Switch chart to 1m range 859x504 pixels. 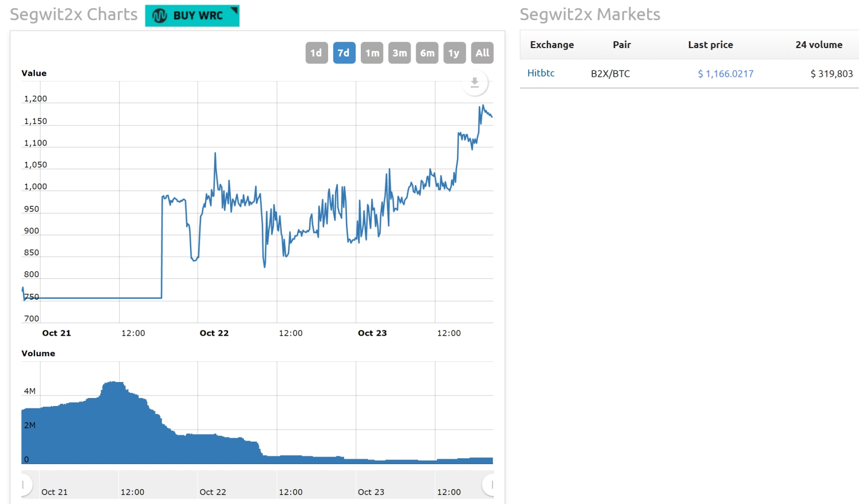[x=372, y=53]
